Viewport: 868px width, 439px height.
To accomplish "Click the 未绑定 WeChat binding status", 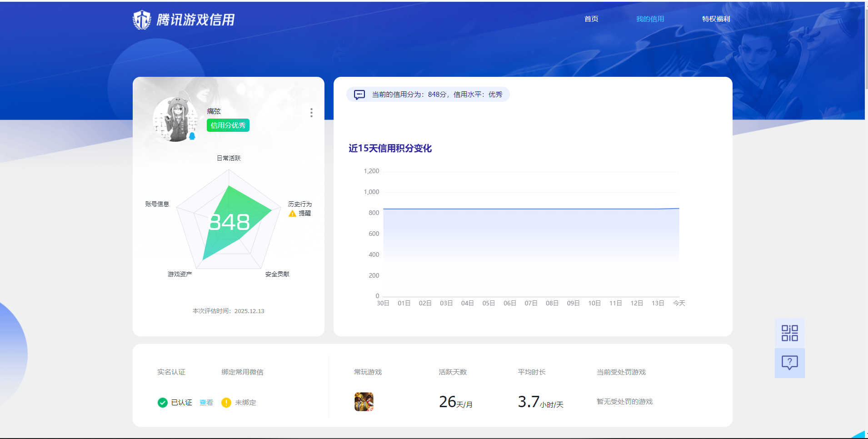I will 245,403.
